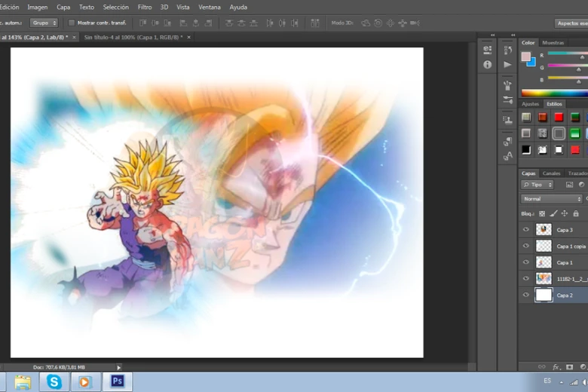The height and width of the screenshot is (392, 588).
Task: Select the 3D orbit rotate mode icon
Action: click(366, 23)
